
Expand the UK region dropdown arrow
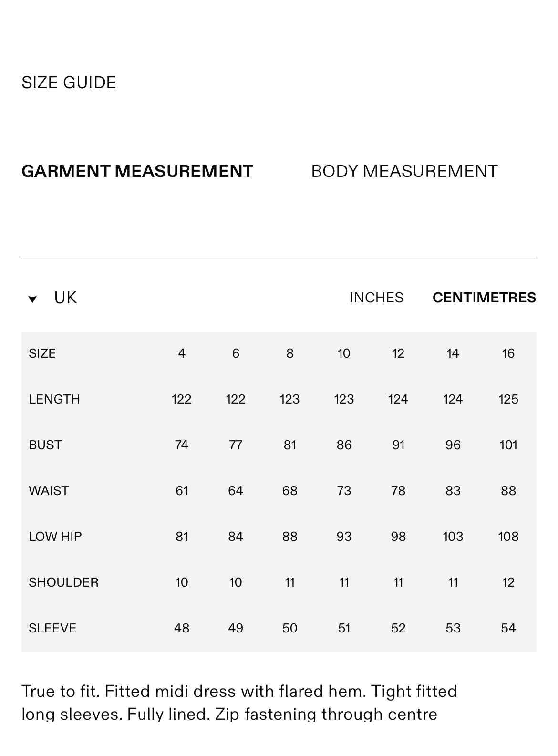click(32, 299)
